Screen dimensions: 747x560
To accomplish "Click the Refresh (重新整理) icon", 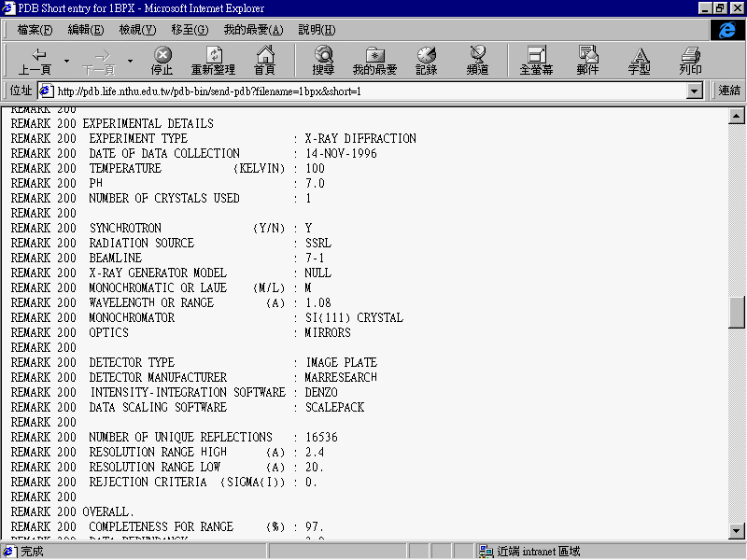I will click(214, 55).
